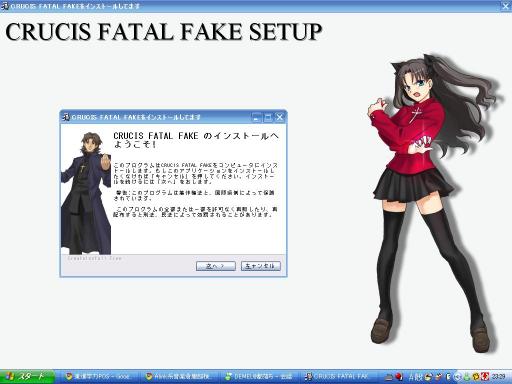Click the taskbar clock showing 23:29
512x384 pixels.
498,377
